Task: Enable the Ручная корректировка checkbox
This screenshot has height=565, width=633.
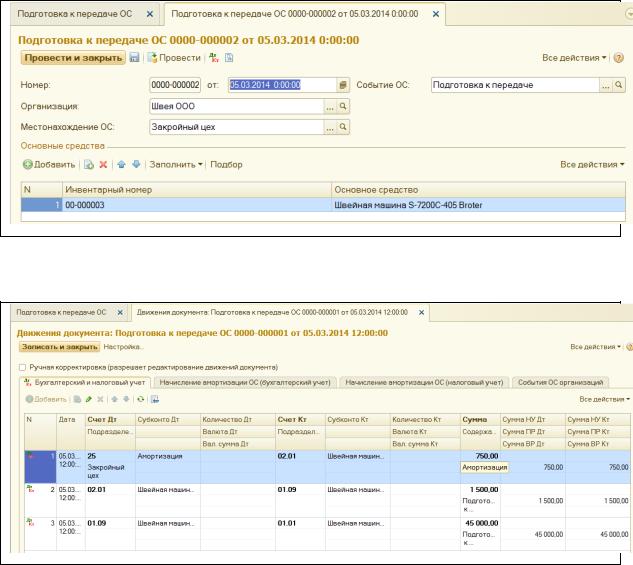Action: [x=22, y=367]
